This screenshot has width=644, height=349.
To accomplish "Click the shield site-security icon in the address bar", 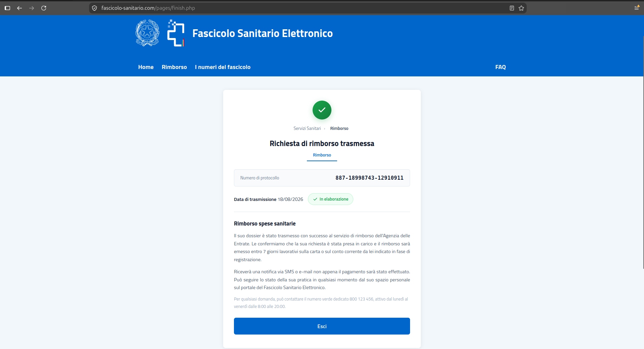I will (94, 8).
